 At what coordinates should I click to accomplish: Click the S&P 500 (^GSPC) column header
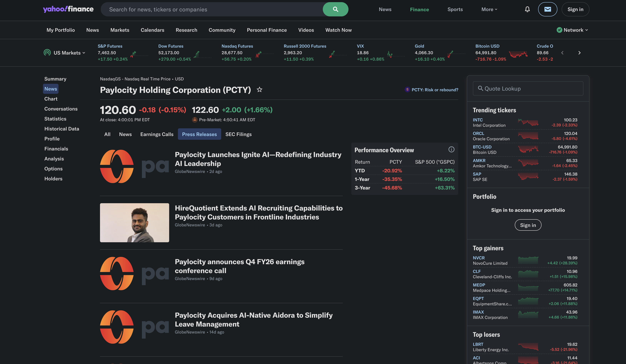coord(435,162)
